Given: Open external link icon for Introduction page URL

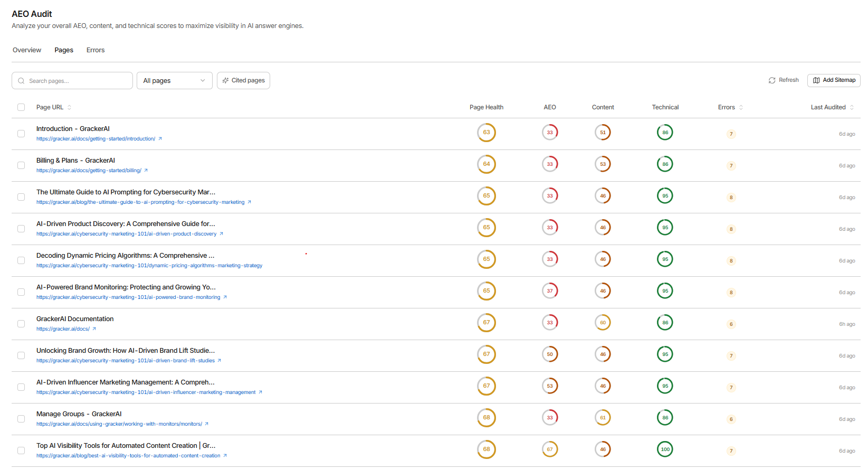Looking at the screenshot, I should [x=160, y=139].
